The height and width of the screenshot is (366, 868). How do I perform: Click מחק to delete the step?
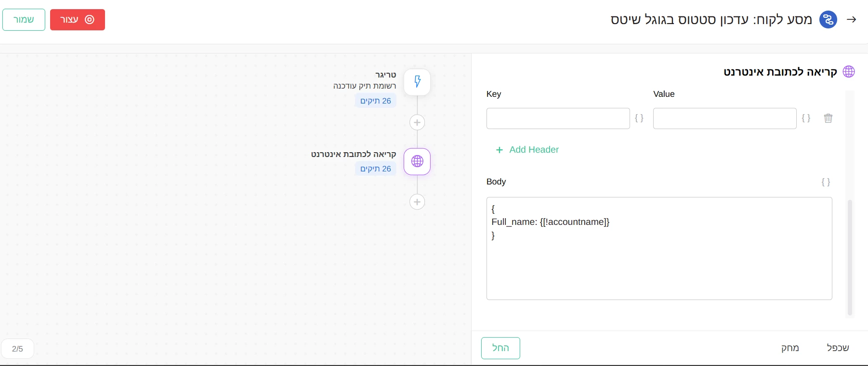(790, 348)
